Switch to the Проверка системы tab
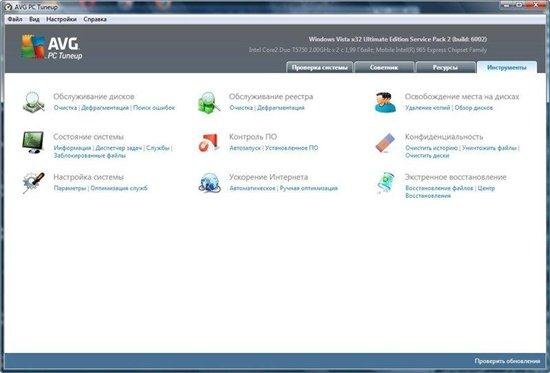550x373 pixels. pyautogui.click(x=320, y=67)
